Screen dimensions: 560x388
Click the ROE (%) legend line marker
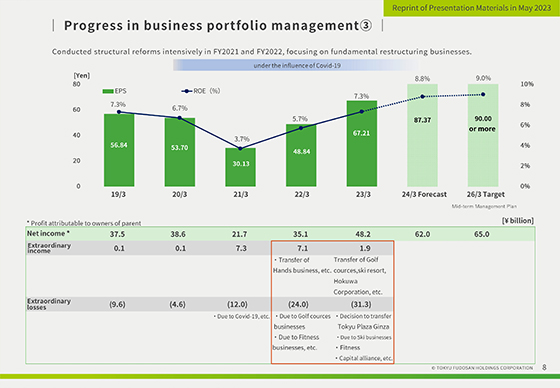point(187,91)
